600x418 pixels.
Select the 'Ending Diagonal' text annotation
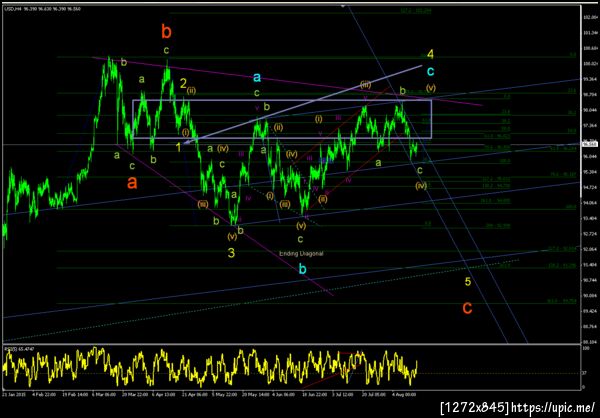click(x=302, y=253)
